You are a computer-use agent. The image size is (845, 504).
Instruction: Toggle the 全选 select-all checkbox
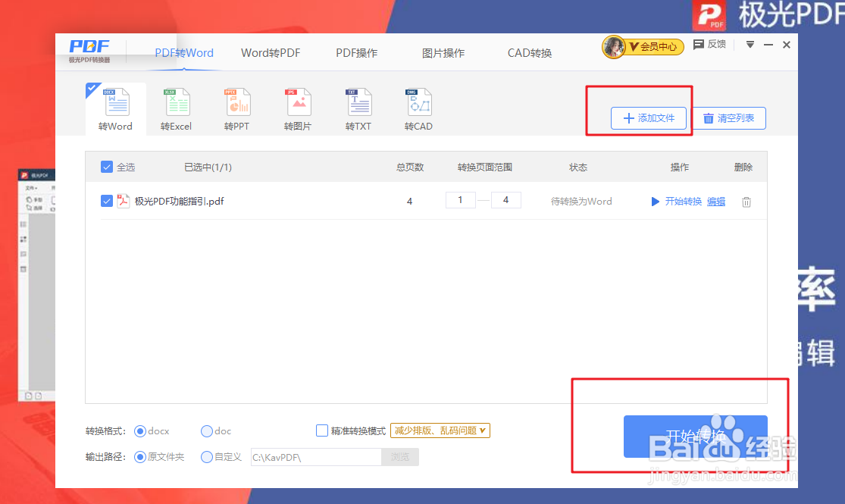(107, 167)
